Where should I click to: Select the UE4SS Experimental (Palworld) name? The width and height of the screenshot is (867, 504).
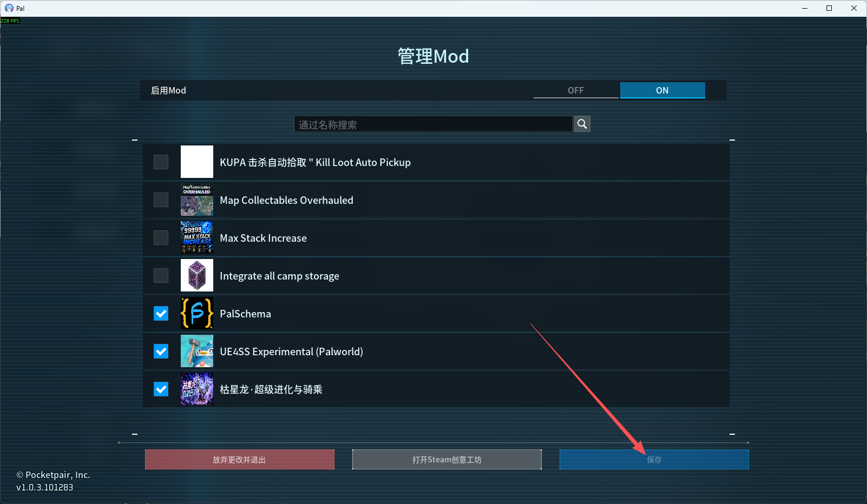pos(291,352)
